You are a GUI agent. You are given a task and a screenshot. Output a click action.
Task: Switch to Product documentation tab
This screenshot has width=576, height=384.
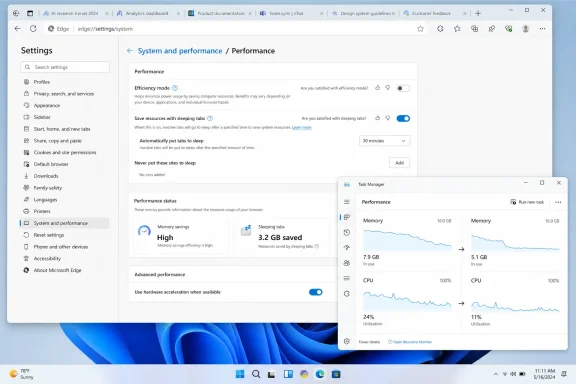pos(221,13)
